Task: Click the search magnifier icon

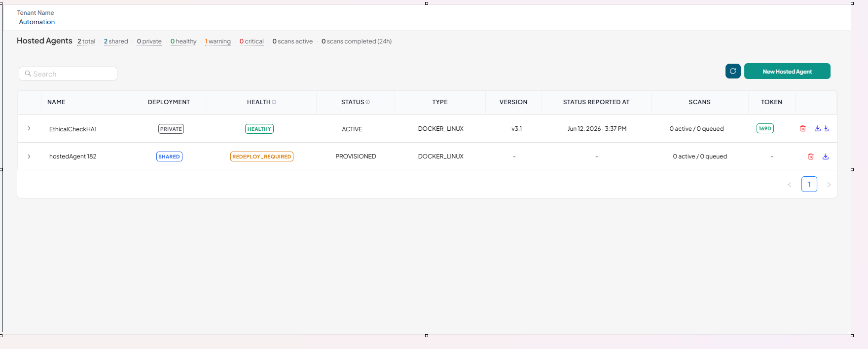Action: [28, 74]
